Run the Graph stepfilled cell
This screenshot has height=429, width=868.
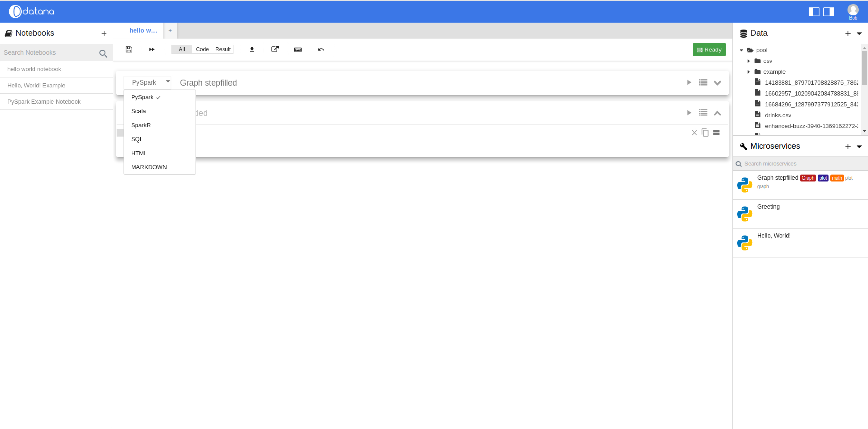689,82
